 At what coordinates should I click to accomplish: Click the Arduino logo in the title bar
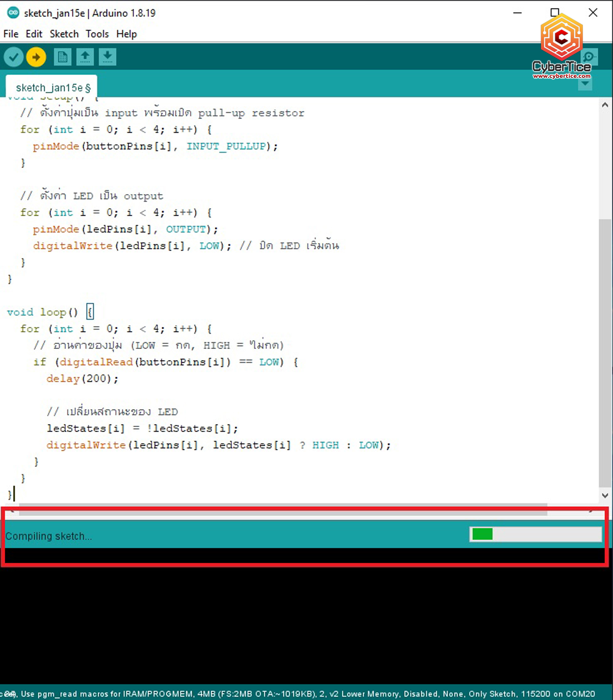(x=13, y=13)
